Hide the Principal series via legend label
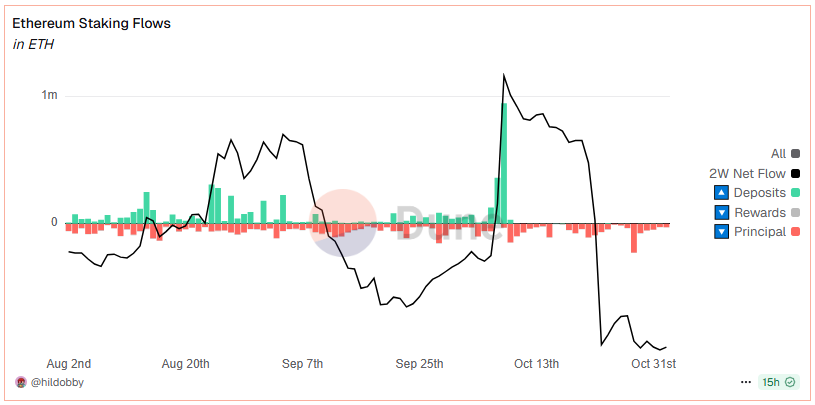The width and height of the screenshot is (815, 405). 760,232
